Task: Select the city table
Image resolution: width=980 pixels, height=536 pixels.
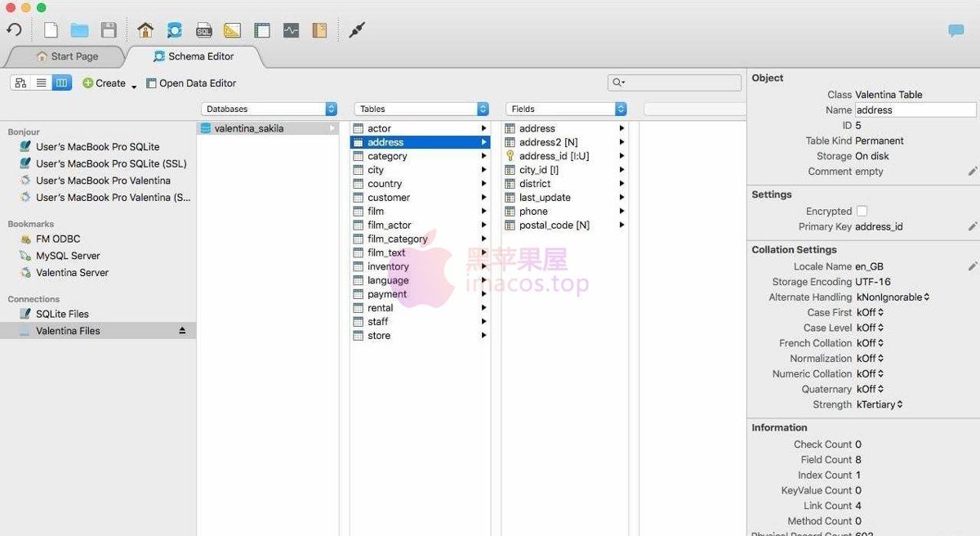Action: (x=420, y=170)
